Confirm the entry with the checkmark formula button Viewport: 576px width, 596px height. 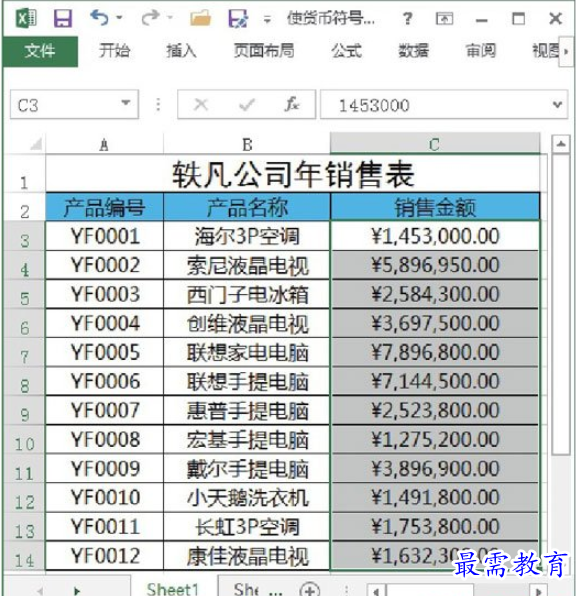pos(246,105)
